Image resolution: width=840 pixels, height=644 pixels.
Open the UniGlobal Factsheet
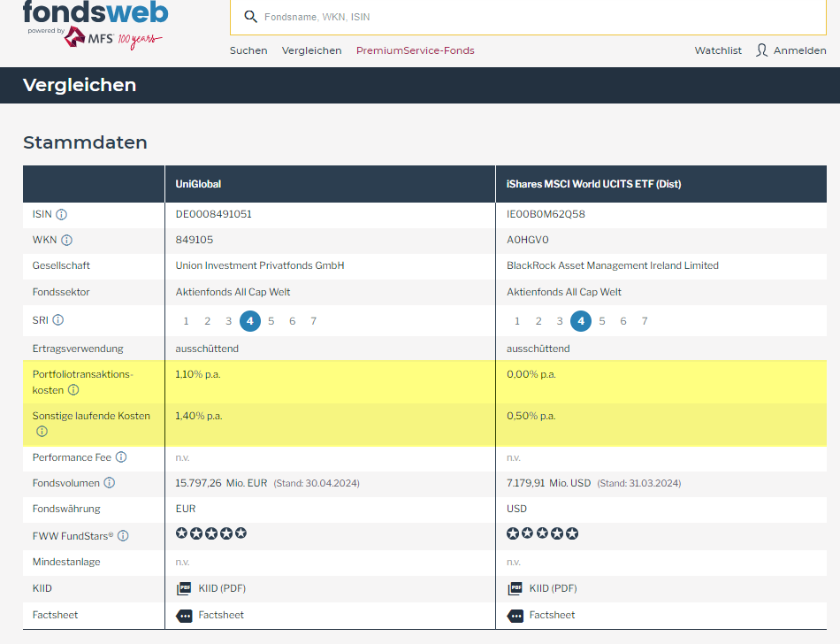coord(210,615)
